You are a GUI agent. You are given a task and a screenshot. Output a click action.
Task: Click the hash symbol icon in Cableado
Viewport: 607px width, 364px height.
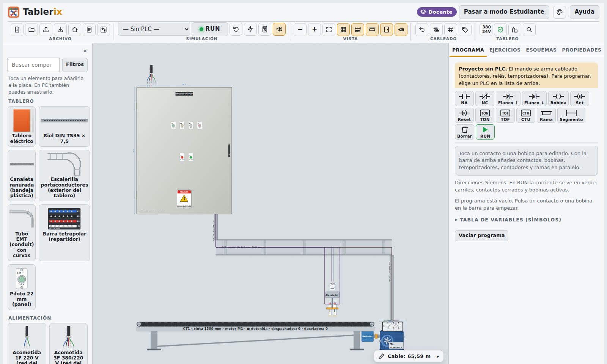(451, 30)
